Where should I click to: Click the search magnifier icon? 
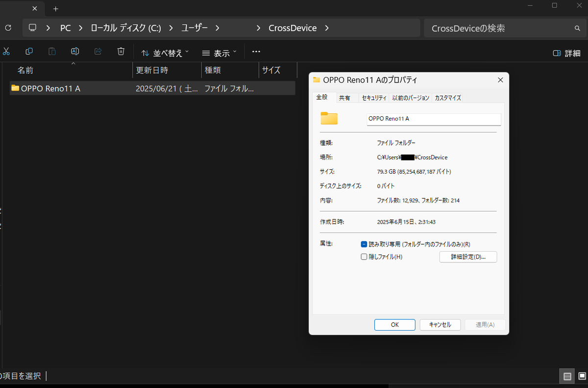click(x=577, y=28)
